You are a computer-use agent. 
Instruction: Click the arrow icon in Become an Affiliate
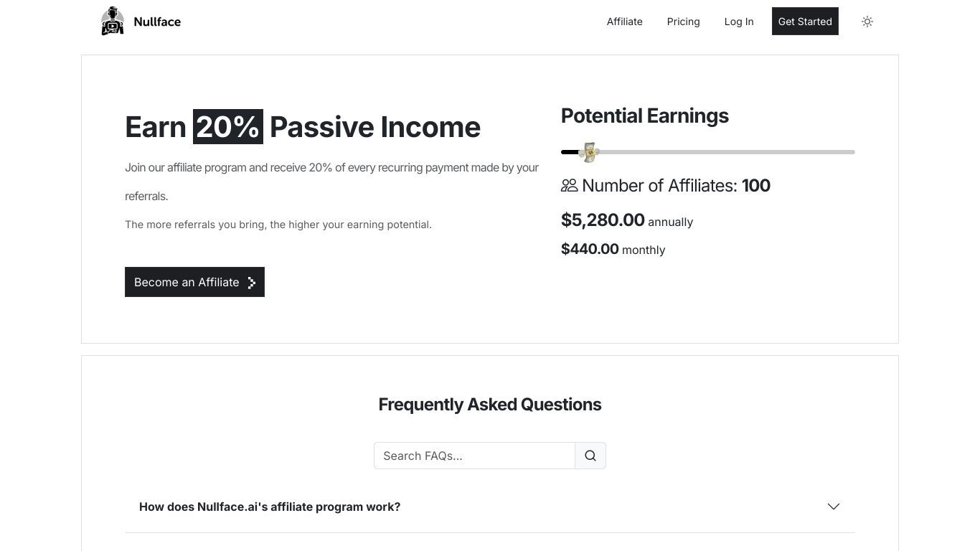point(252,283)
